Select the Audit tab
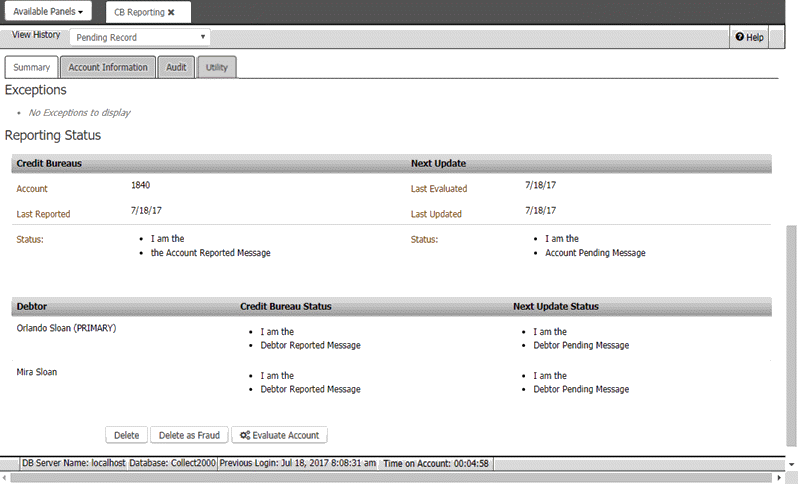The width and height of the screenshot is (799, 484). (x=176, y=67)
